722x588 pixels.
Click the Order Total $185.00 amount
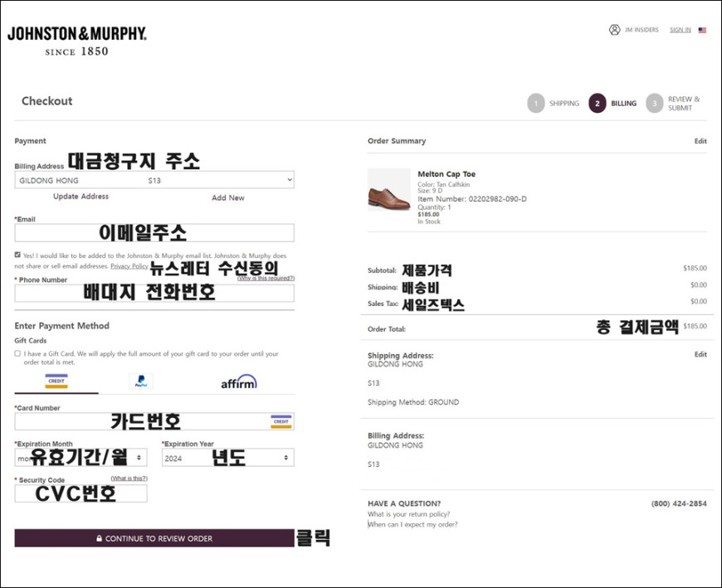click(x=695, y=326)
